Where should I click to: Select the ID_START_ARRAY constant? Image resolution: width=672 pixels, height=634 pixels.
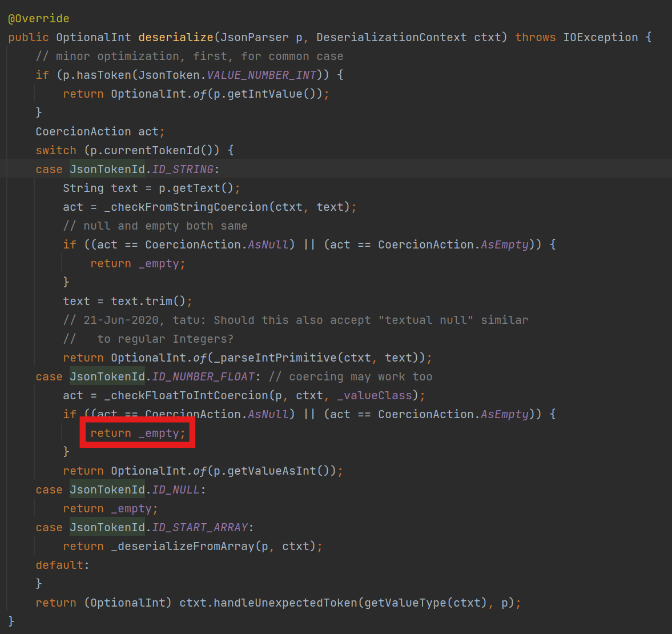[x=200, y=528]
